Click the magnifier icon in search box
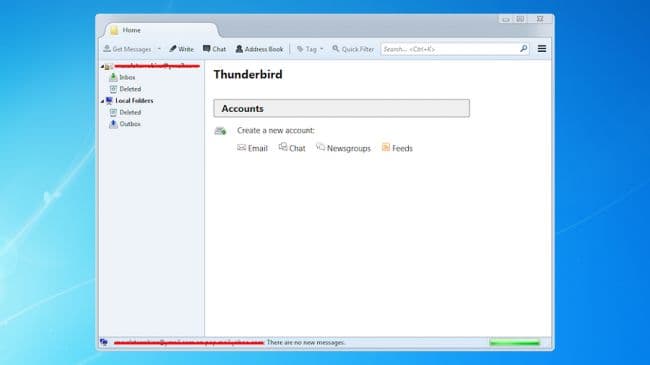 (x=524, y=49)
